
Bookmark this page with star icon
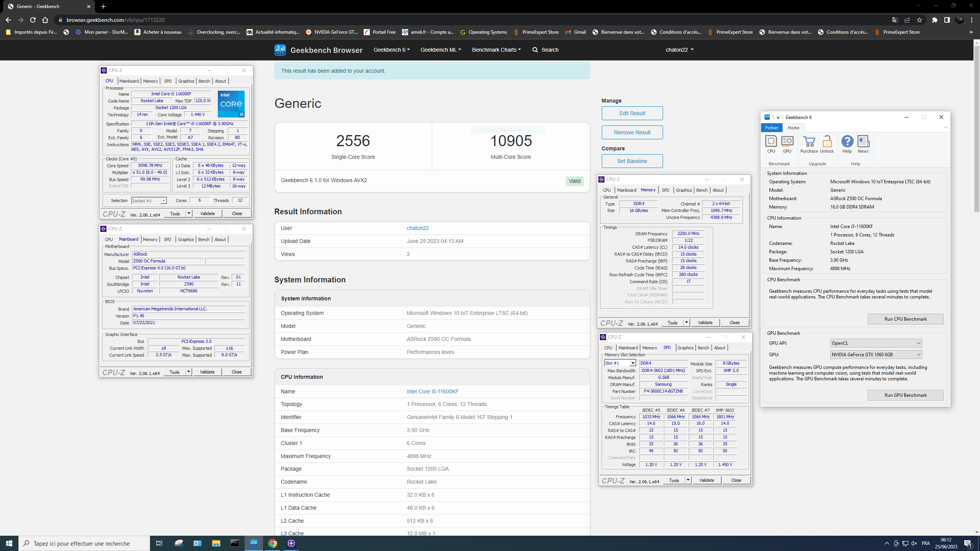(x=920, y=20)
